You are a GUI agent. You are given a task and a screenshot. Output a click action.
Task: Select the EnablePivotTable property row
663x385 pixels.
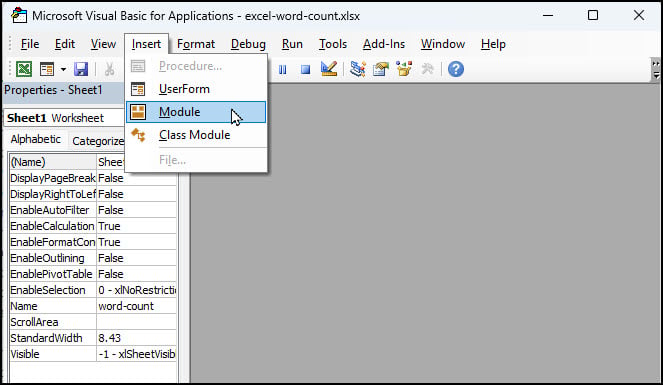[x=93, y=274]
